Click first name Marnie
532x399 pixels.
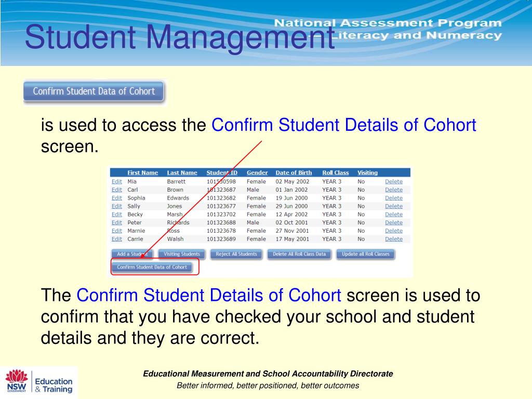137,231
